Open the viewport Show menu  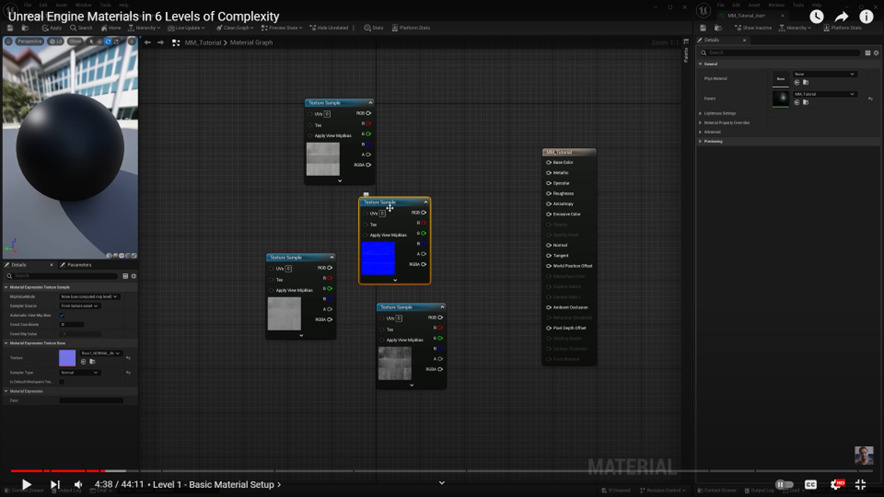75,41
